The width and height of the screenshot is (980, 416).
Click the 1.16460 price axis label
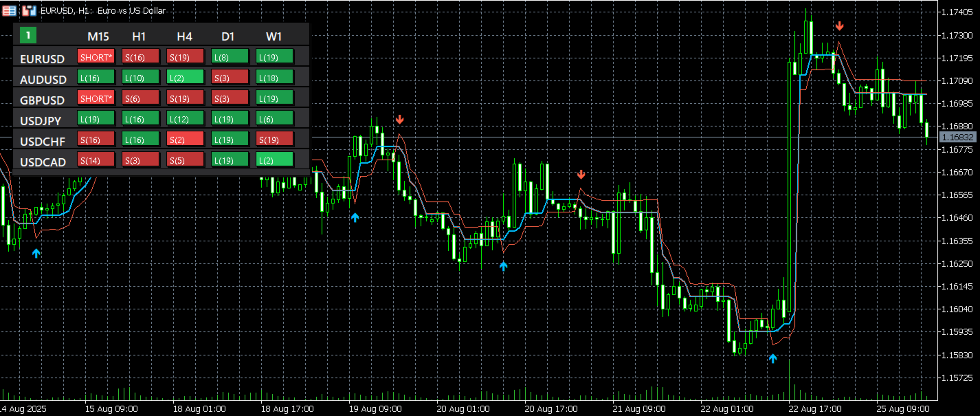click(x=957, y=218)
